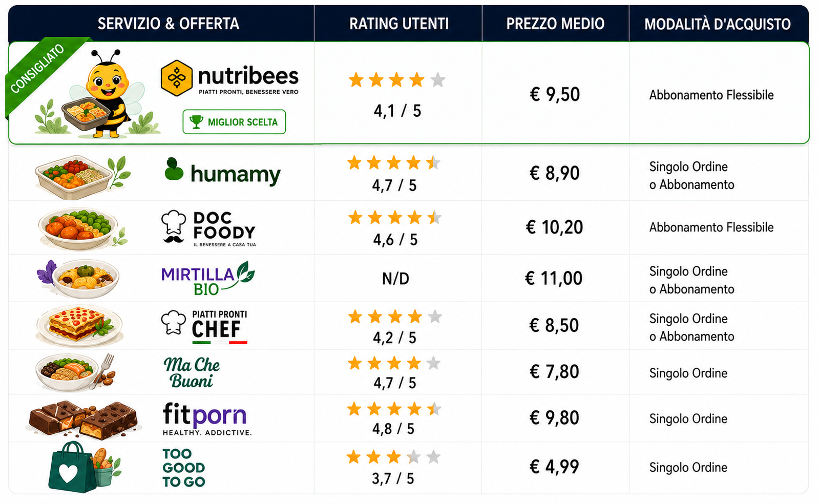Open the chocolate bars thumbnail
819x504 pixels.
tap(83, 419)
